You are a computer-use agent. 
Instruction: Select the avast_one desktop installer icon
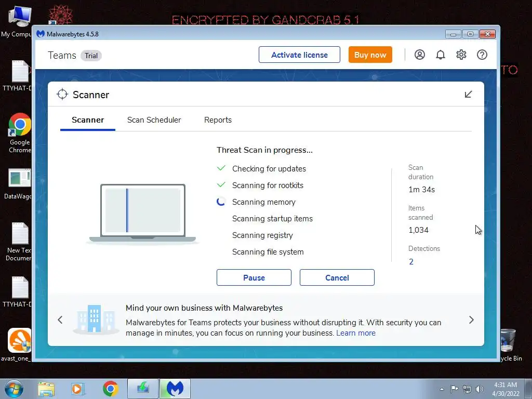16,344
